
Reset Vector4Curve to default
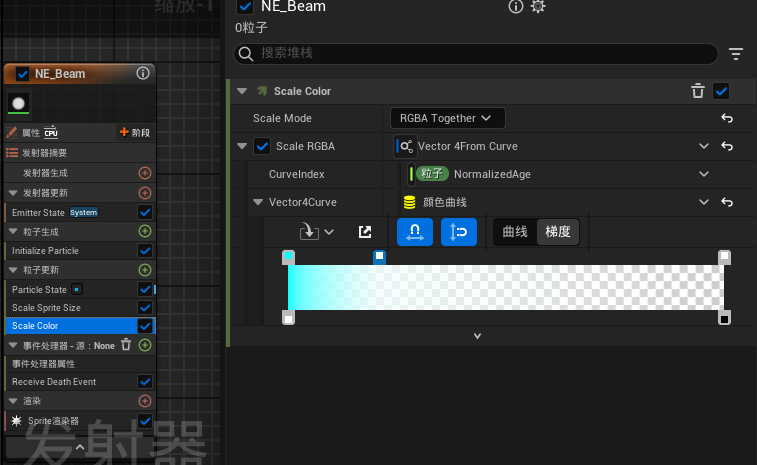coord(727,202)
